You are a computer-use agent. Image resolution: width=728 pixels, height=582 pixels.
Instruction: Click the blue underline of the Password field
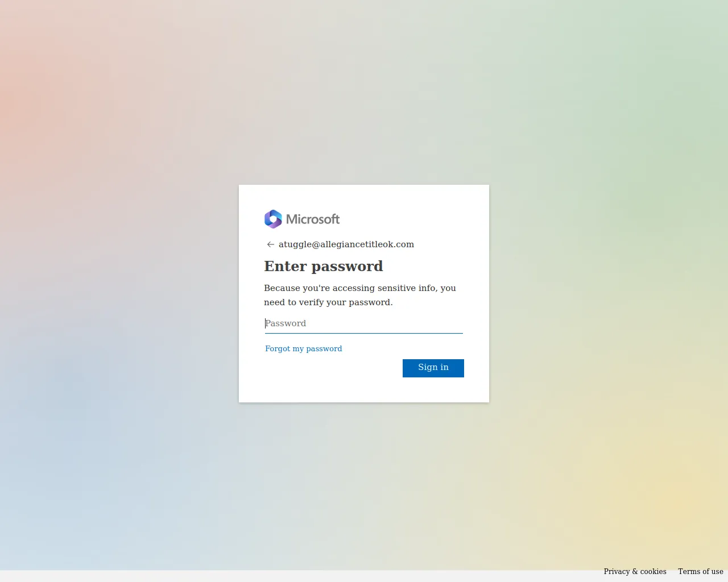tap(364, 333)
